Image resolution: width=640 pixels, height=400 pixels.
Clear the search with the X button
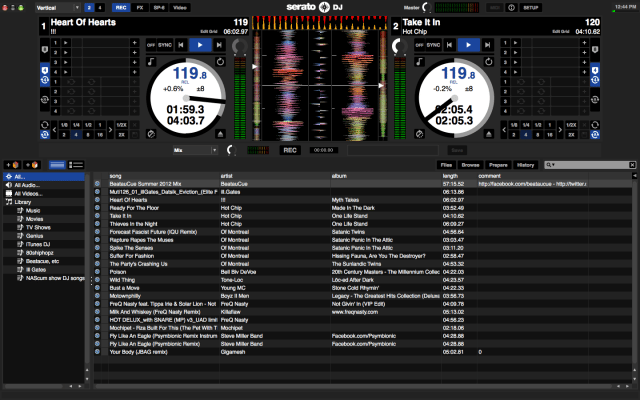click(x=632, y=165)
